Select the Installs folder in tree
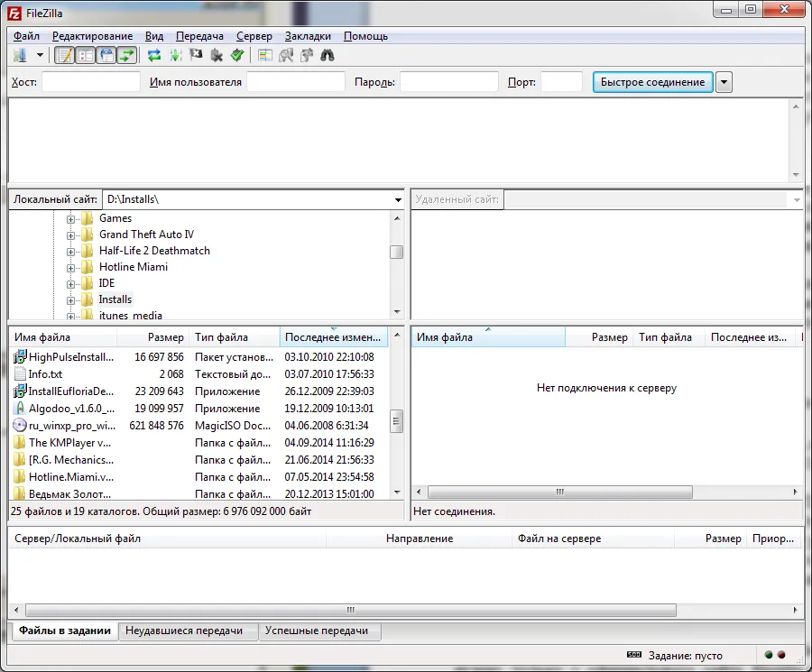 [115, 299]
